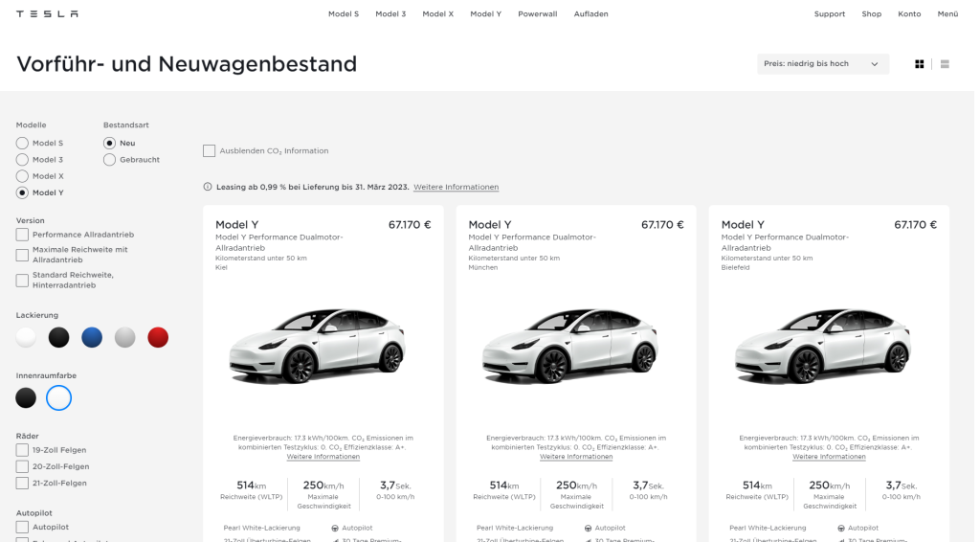The height and width of the screenshot is (542, 980).
Task: Pick white paint color swatch
Action: coord(26,338)
